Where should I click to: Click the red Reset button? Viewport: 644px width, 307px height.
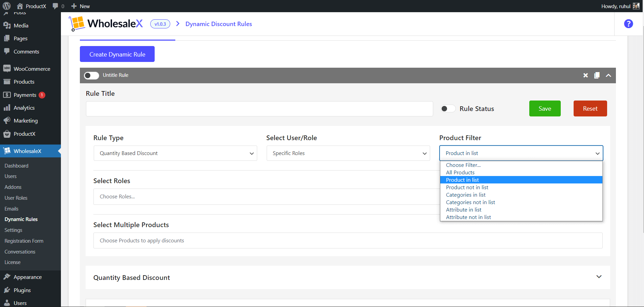pos(590,108)
